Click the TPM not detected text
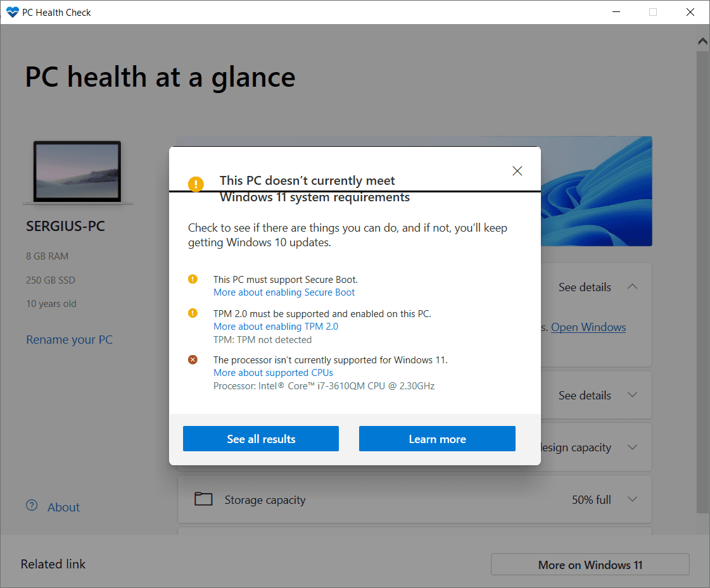The width and height of the screenshot is (710, 588). click(263, 339)
